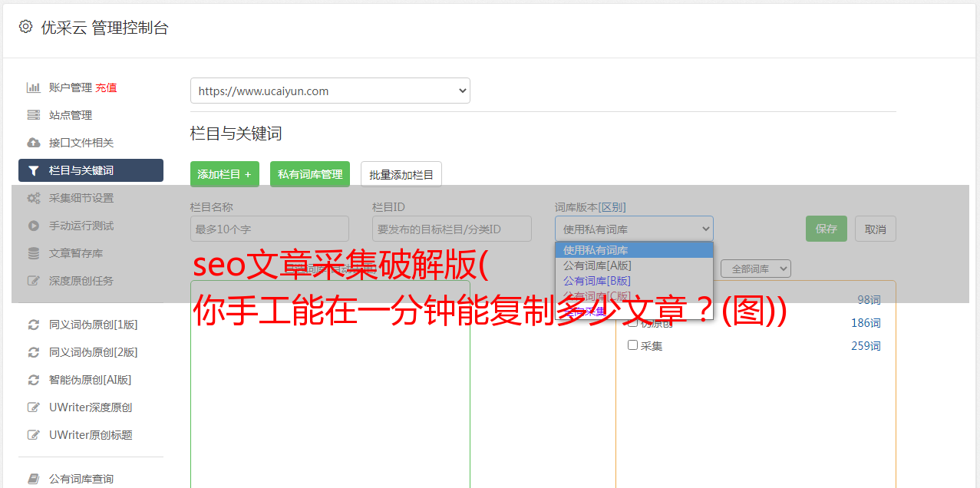Click the refresh icon for 同义词伪原创[2版]
Screen dimensions: 980x488
click(x=34, y=352)
